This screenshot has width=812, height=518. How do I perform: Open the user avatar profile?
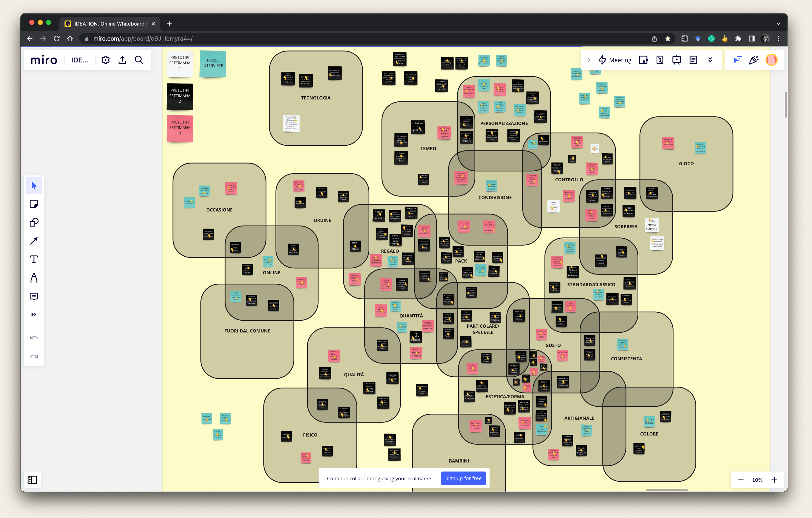click(x=772, y=60)
